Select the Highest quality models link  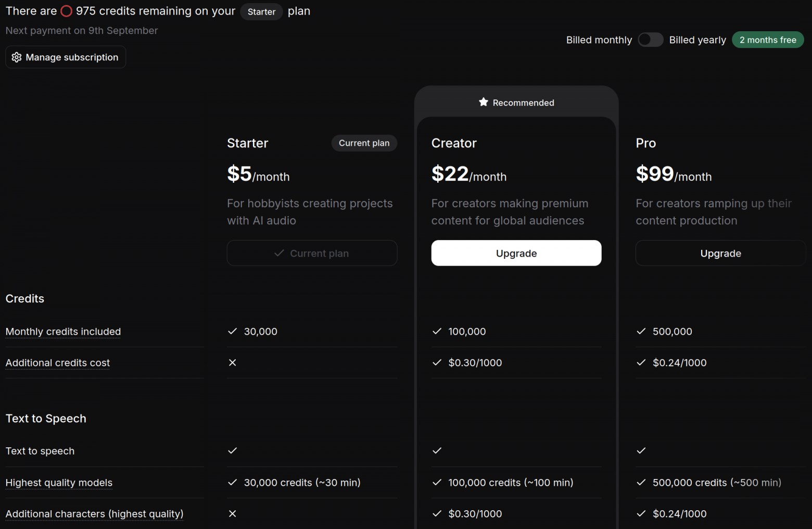59,483
